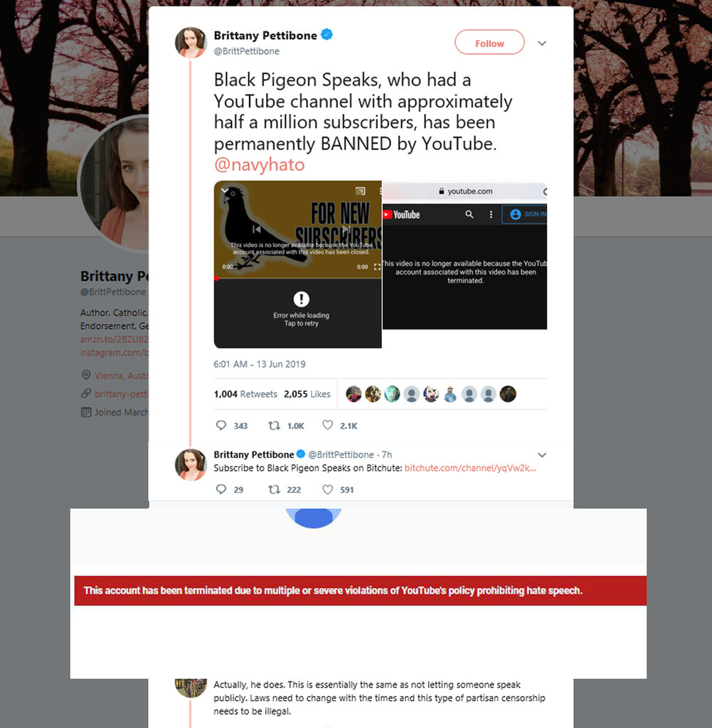Image resolution: width=712 pixels, height=728 pixels.
Task: Like the main tweet with 2.1K hearts
Action: (327, 425)
